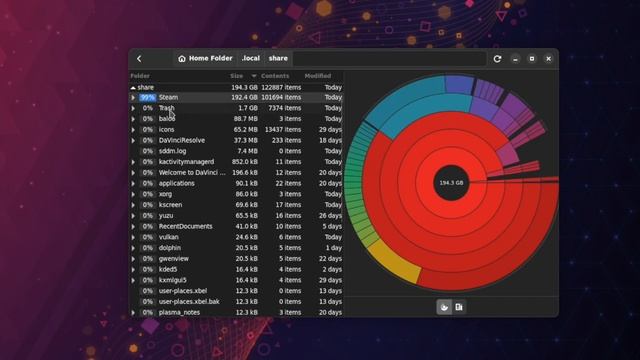
Task: Click the 194.3 GB center of ring chart
Action: pyautogui.click(x=451, y=183)
